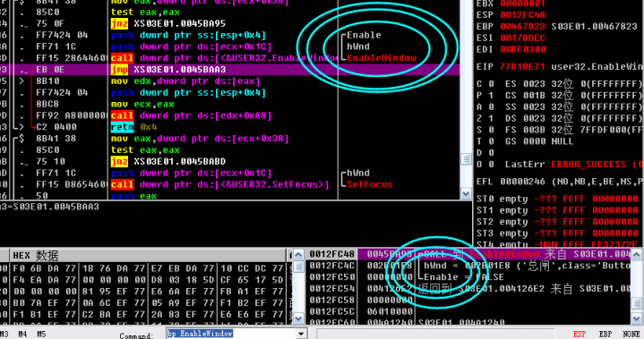This screenshot has width=644, height=339.
Task: Select ESP in the status bar
Action: pos(580,335)
